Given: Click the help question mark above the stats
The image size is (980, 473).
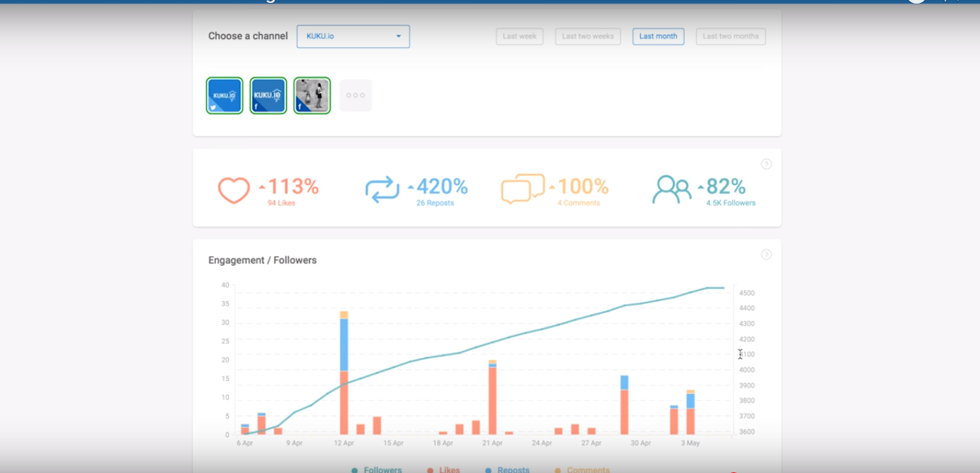Looking at the screenshot, I should (766, 163).
